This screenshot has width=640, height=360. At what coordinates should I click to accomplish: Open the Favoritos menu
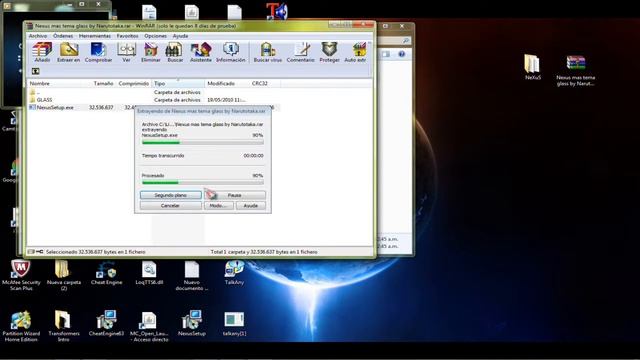coord(127,36)
